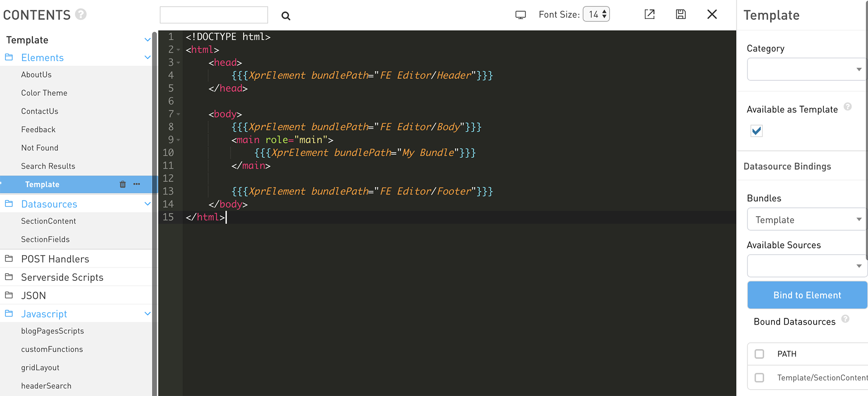Image resolution: width=868 pixels, height=396 pixels.
Task: Click the Datasource Bindings heading
Action: 787,166
